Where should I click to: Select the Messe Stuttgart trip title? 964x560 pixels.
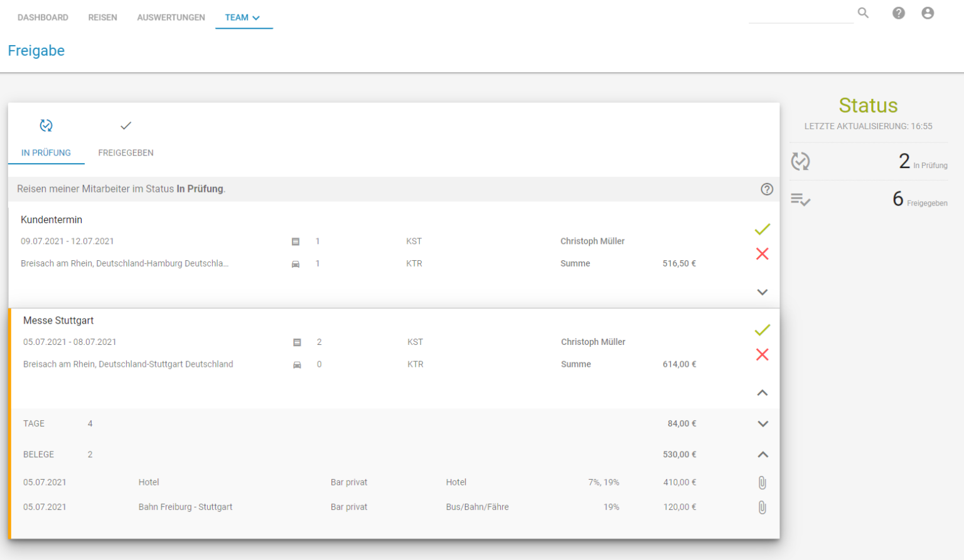click(58, 320)
